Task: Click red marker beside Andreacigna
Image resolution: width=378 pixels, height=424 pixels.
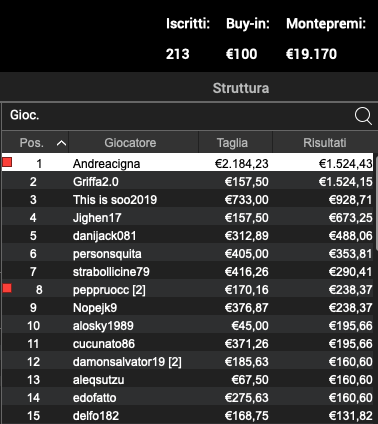Action: point(7,162)
